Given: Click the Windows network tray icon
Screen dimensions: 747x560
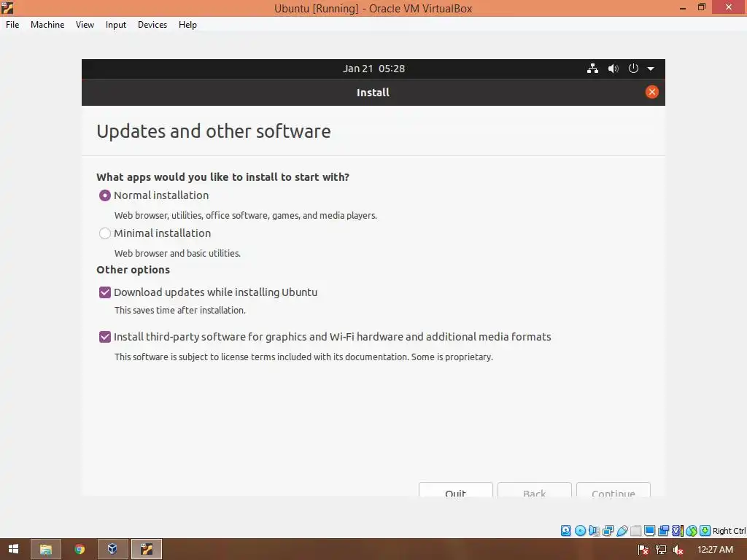Looking at the screenshot, I should [661, 550].
